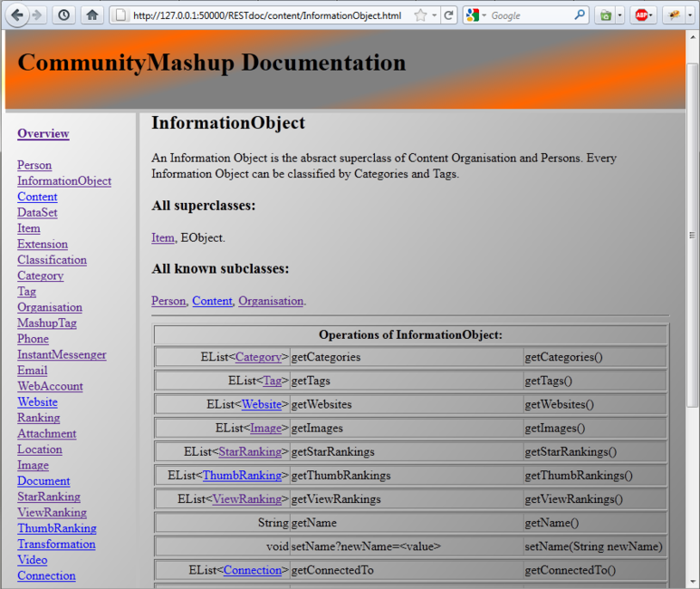The height and width of the screenshot is (589, 700).
Task: Open the Google search engine dropdown
Action: [477, 15]
